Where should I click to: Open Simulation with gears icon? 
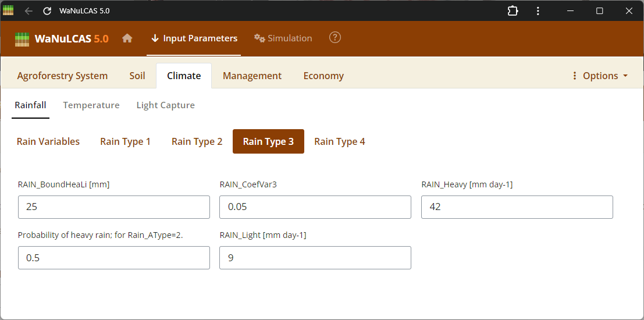[x=283, y=38]
